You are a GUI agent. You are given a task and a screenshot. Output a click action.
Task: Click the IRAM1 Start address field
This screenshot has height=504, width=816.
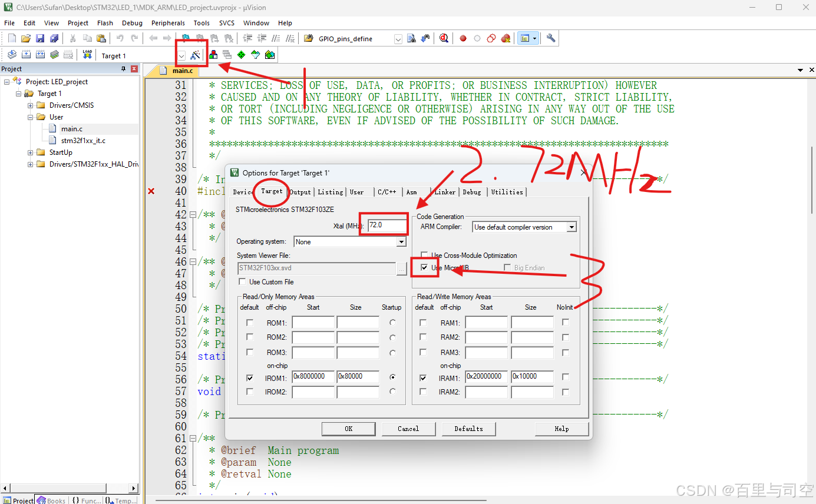click(487, 377)
